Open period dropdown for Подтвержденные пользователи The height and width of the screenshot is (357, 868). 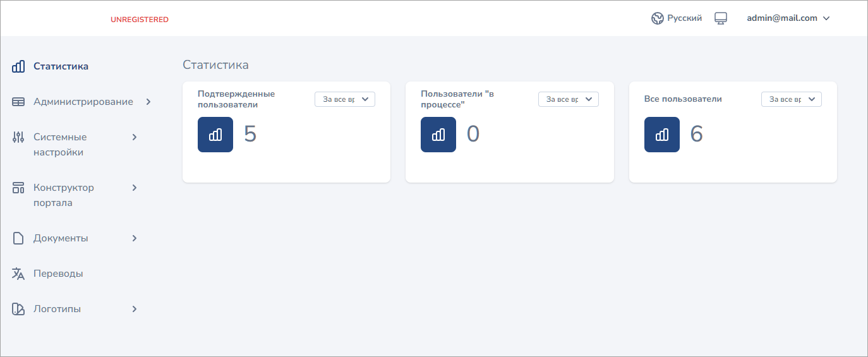click(344, 99)
